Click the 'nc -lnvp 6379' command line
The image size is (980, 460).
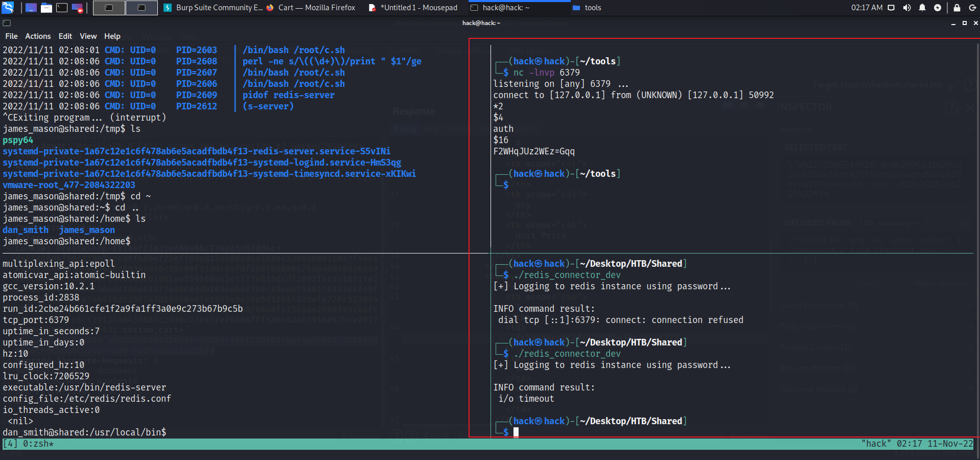547,73
